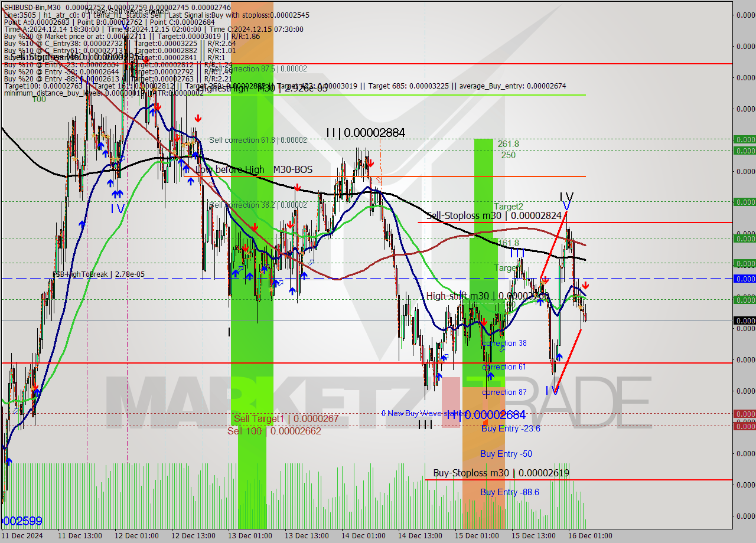Click the black current price tag on axis
The height and width of the screenshot is (543, 756).
pos(744,320)
